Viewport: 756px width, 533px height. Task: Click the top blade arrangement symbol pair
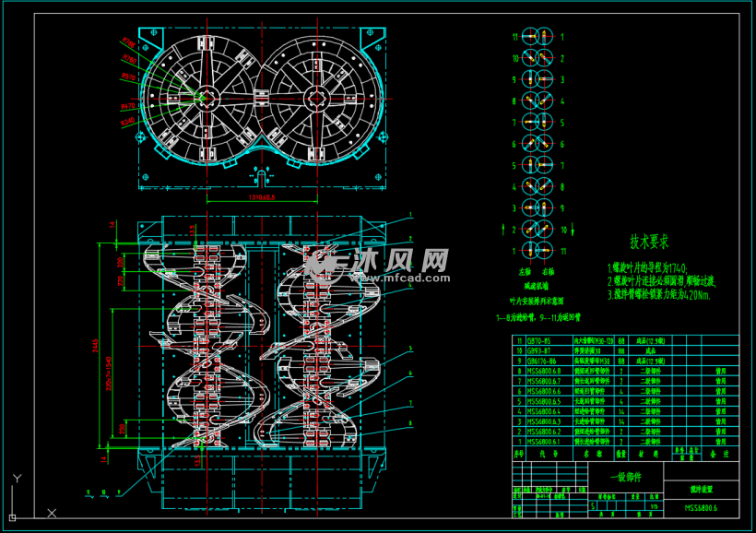[538, 37]
